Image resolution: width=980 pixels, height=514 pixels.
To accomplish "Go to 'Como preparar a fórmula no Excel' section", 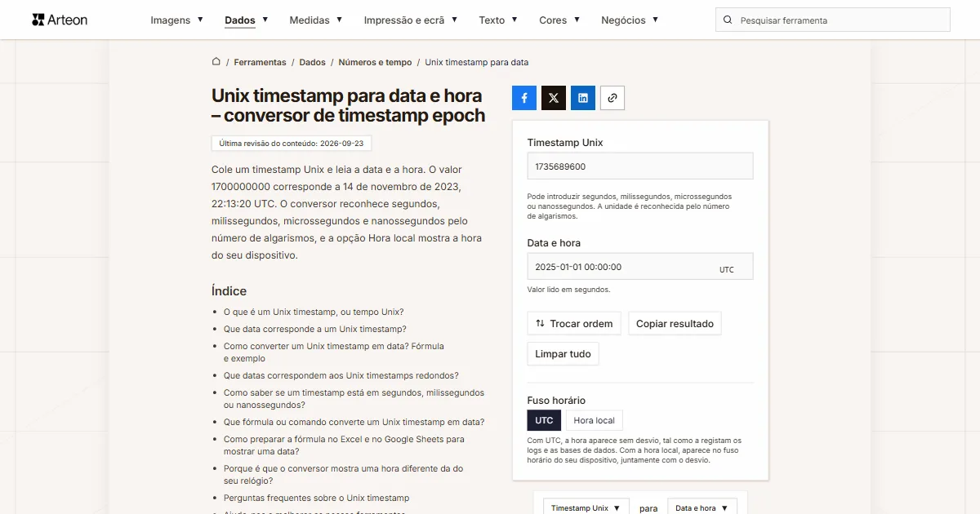I will pos(344,445).
